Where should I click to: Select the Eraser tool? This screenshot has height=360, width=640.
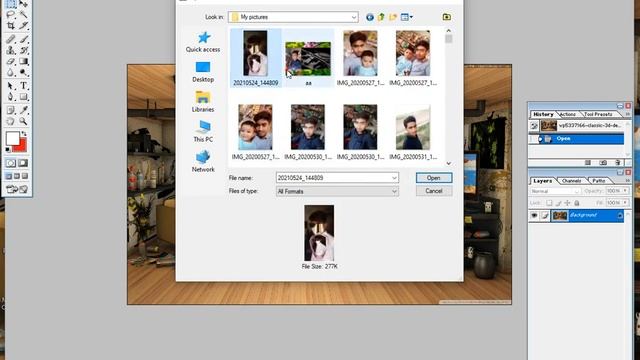coord(11,61)
